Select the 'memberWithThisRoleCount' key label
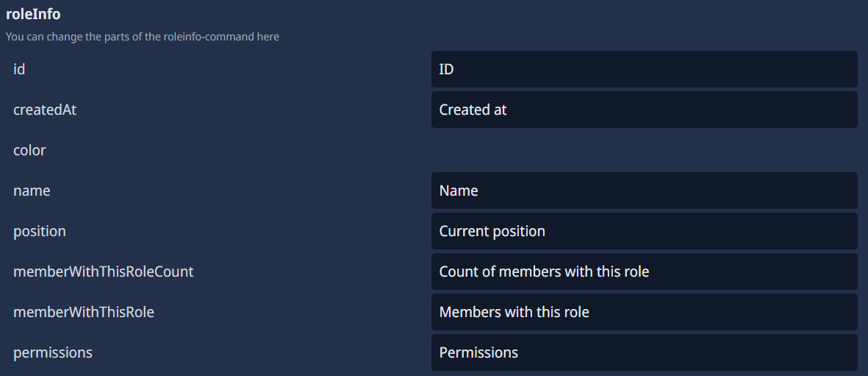 pos(104,272)
